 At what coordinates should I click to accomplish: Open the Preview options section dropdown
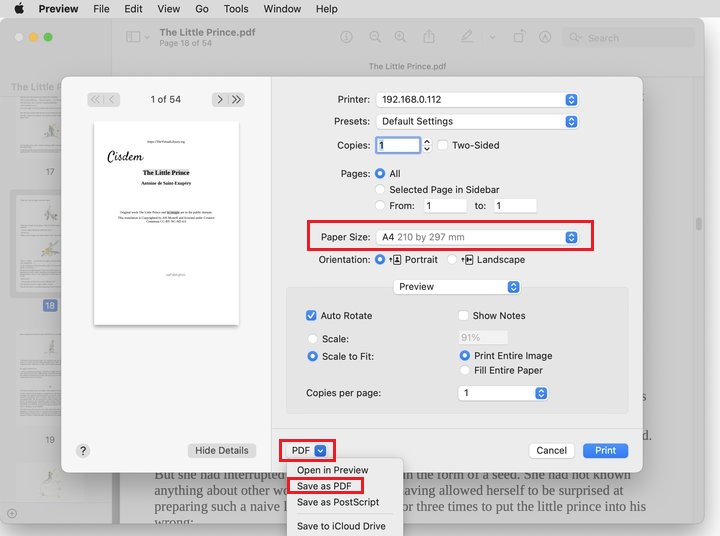pyautogui.click(x=457, y=287)
